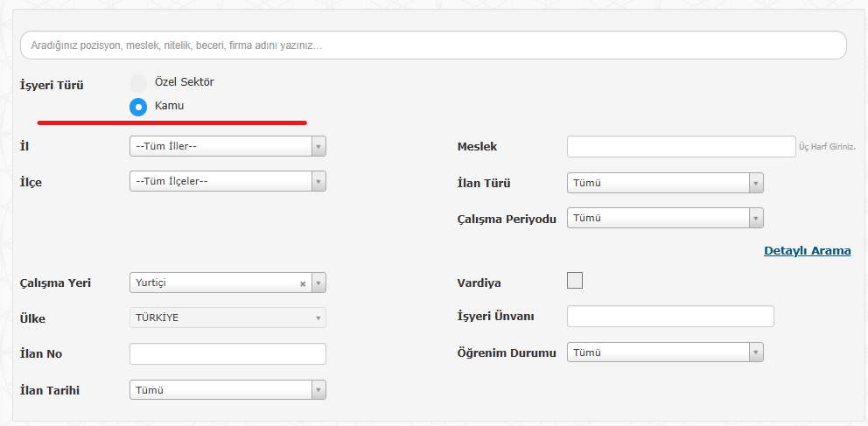Click the İşyeri Ünvanı text field
This screenshot has height=426, width=868.
[x=670, y=316]
